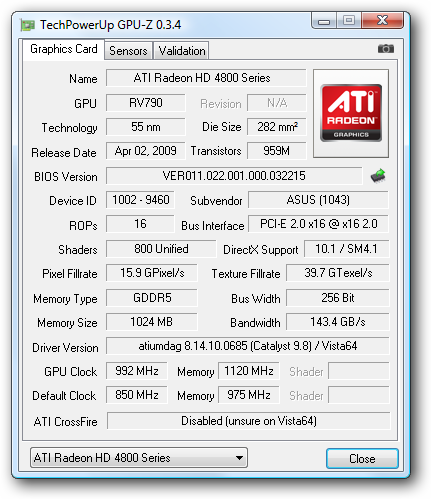Click the Bus Width value 256 Bit
This screenshot has width=431, height=499.
[338, 298]
